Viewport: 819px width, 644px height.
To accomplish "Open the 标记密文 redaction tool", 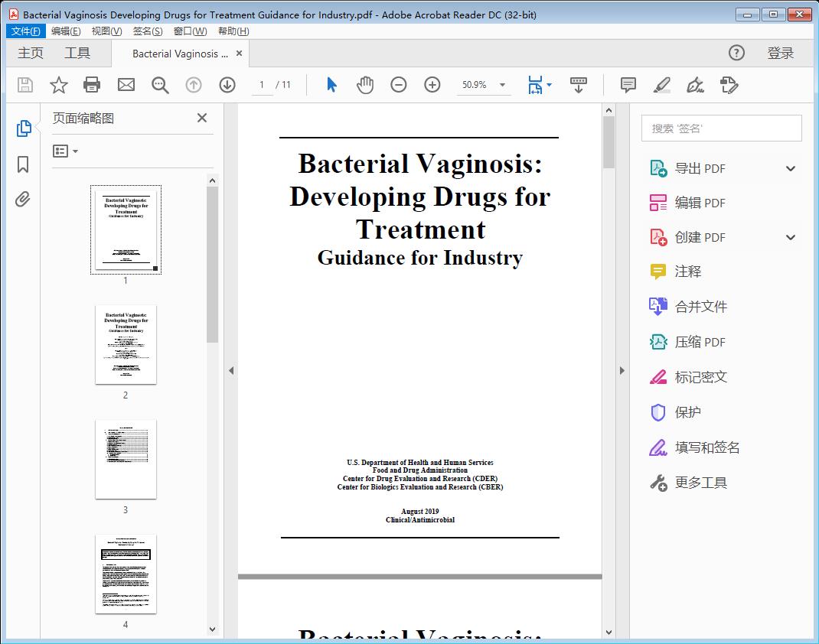I will 702,377.
